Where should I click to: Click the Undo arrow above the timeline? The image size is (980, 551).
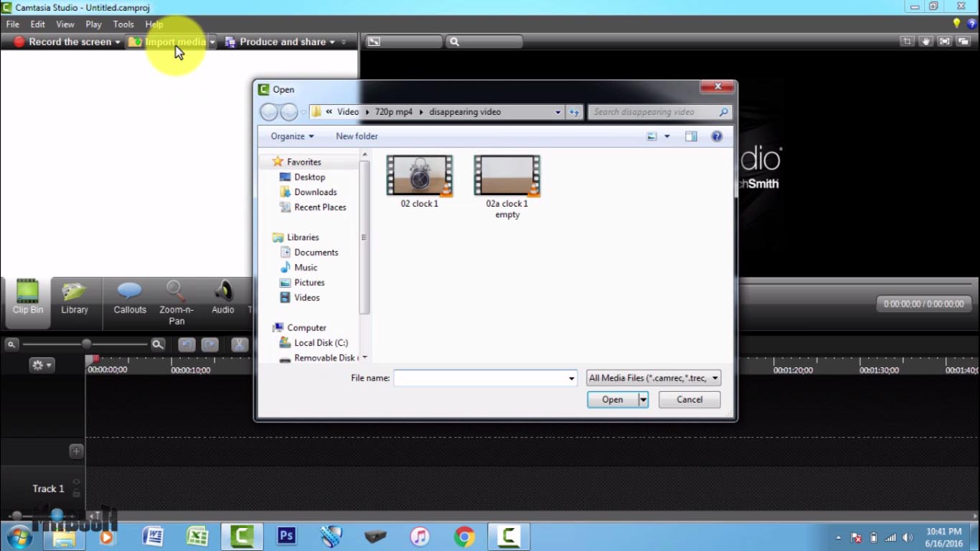point(187,345)
